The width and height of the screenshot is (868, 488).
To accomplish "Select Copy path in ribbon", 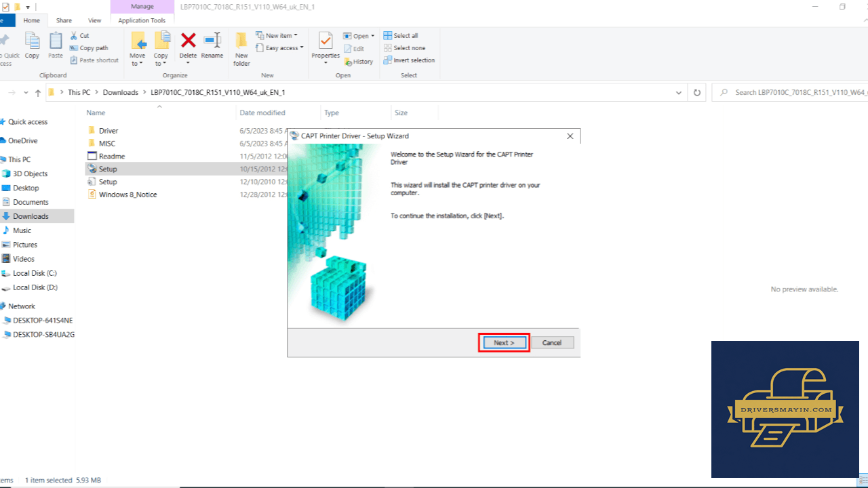I will coord(89,48).
